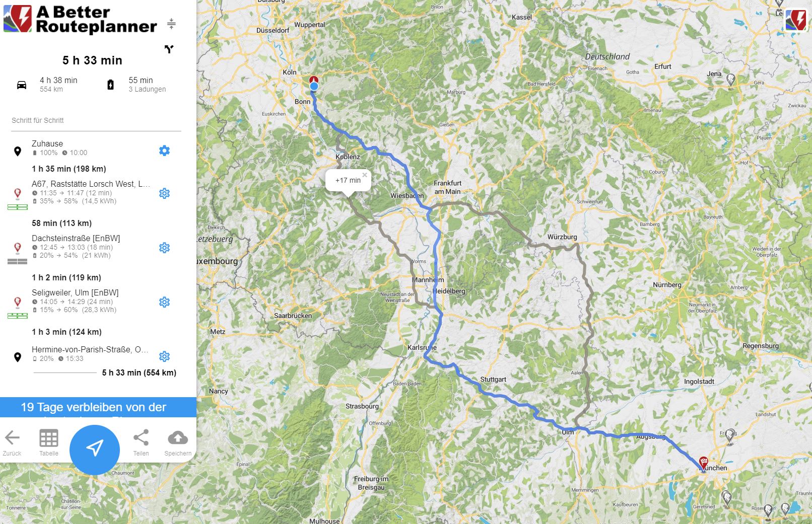
Task: Select the Dachsteinstraße [EnBW] charging stop
Action: point(76,238)
